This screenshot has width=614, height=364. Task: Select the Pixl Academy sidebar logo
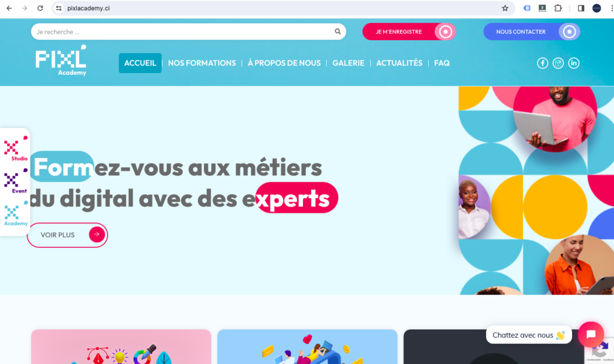[x=16, y=213]
